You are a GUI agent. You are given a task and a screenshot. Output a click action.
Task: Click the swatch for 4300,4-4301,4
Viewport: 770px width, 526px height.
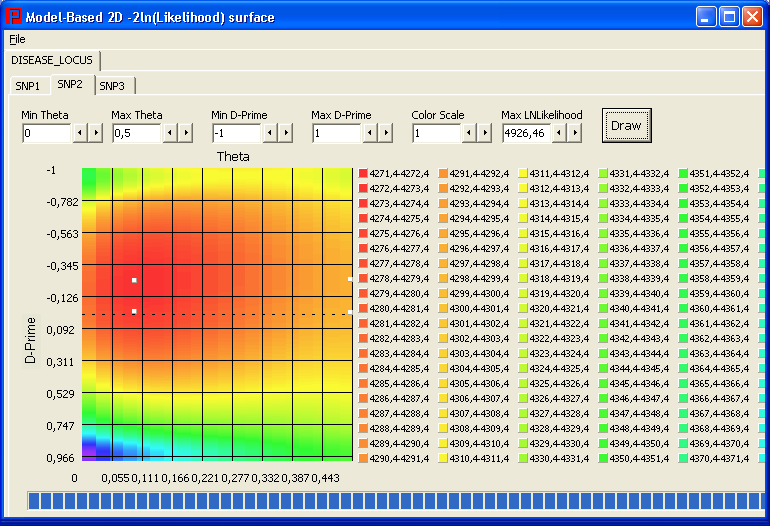tap(443, 308)
